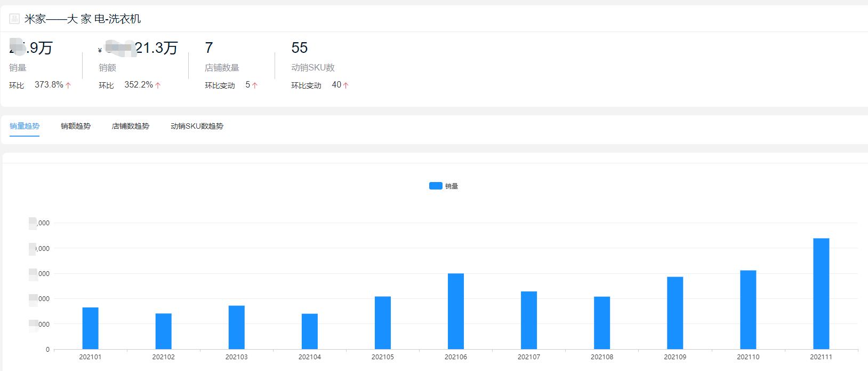Pick the 202106 sales bar
The image size is (868, 371).
[456, 311]
